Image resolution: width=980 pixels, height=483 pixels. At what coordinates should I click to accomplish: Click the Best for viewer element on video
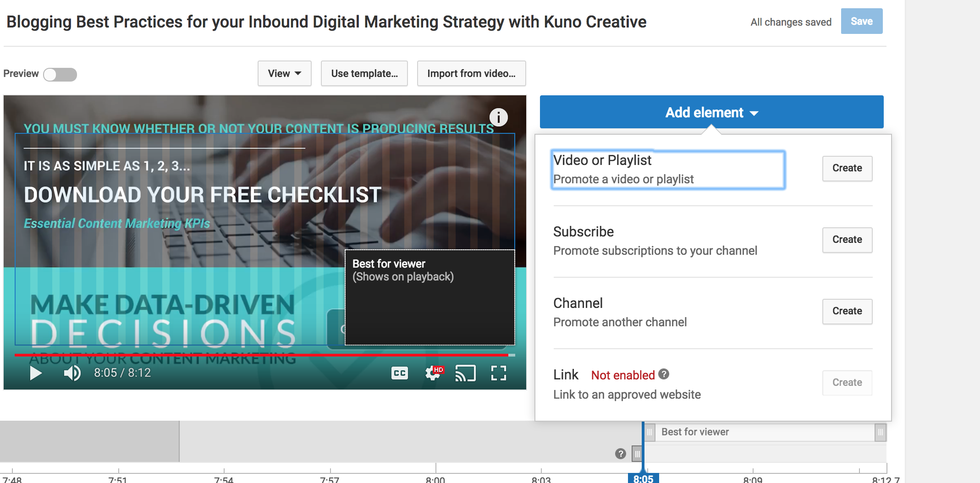click(x=429, y=297)
